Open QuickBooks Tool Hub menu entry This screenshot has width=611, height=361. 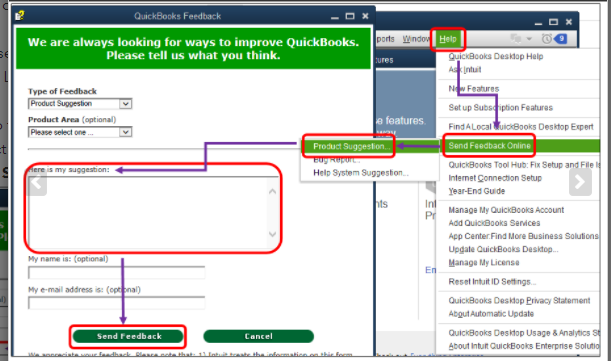pyautogui.click(x=524, y=165)
